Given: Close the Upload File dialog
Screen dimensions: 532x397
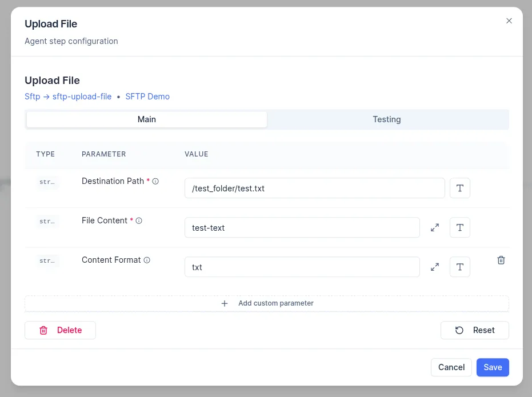Looking at the screenshot, I should 509,21.
